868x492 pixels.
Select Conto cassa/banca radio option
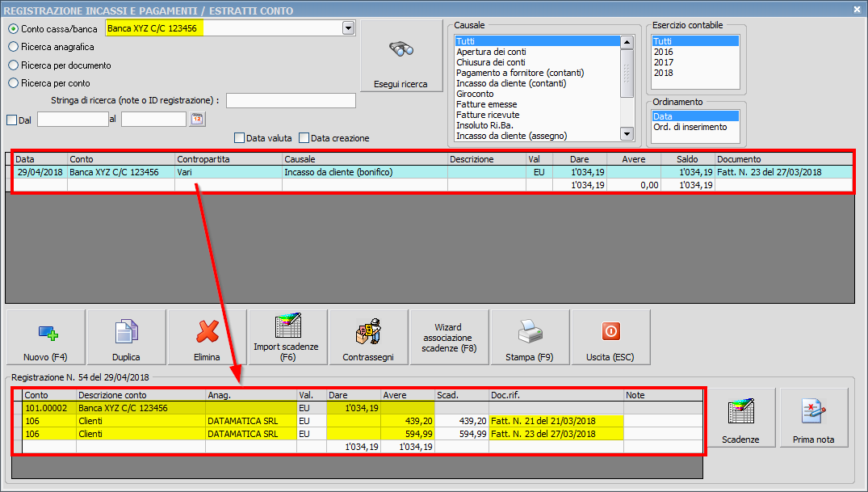pyautogui.click(x=13, y=29)
